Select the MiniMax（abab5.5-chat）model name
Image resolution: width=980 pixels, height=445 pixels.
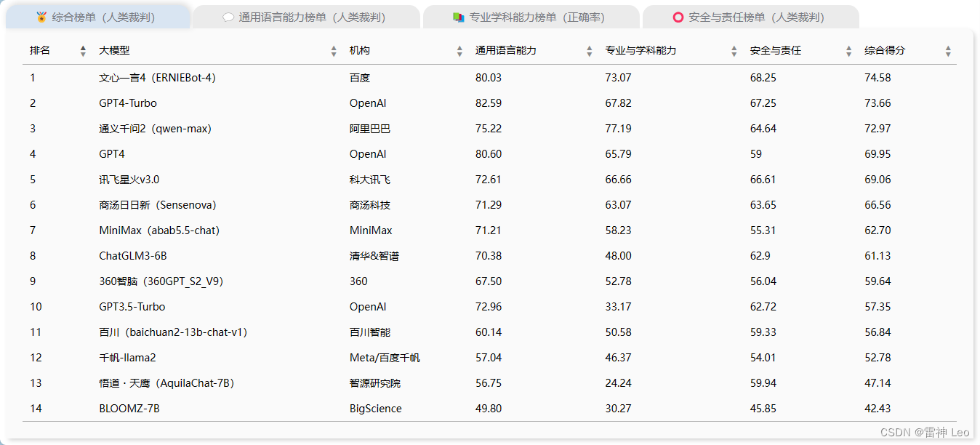click(x=159, y=230)
